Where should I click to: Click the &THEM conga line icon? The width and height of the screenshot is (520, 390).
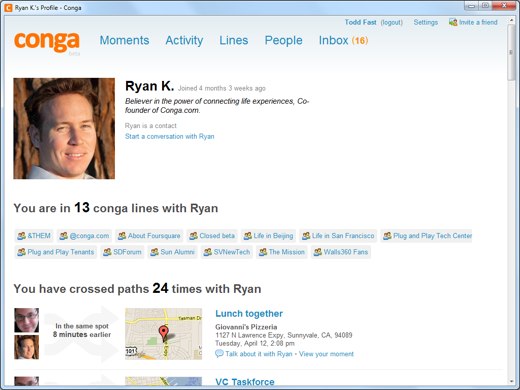pyautogui.click(x=21, y=236)
